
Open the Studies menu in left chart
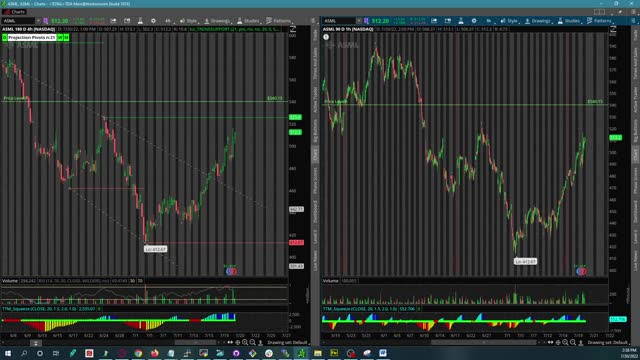coord(249,21)
